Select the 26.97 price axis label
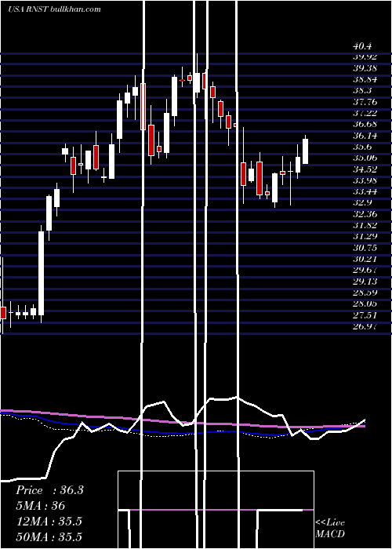The image size is (392, 549). point(364,327)
